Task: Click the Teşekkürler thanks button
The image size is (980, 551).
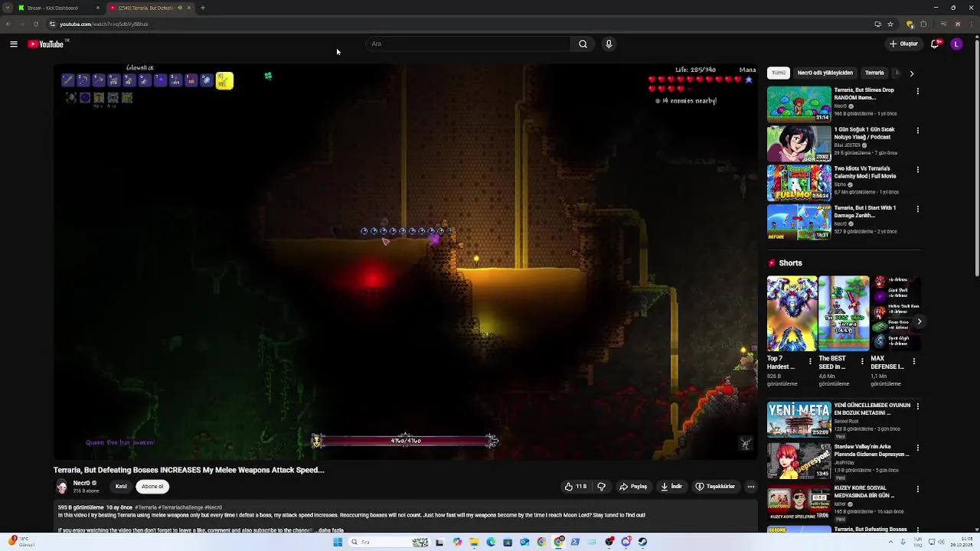Action: pyautogui.click(x=715, y=487)
